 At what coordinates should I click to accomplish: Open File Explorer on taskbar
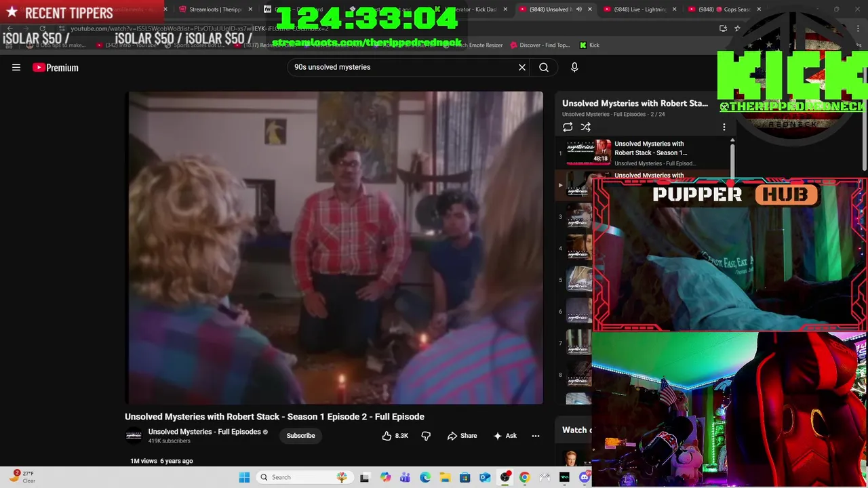point(445,477)
